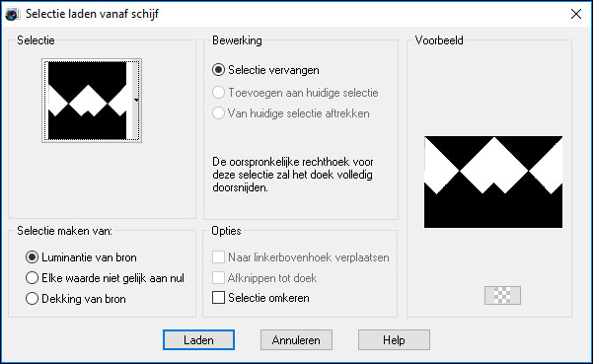Cancel with the Annuleren button
Screen dimensions: 593x364
(296, 339)
